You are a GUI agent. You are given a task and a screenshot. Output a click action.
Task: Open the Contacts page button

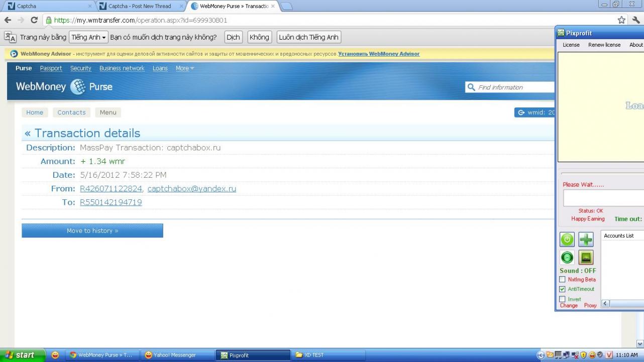(71, 112)
